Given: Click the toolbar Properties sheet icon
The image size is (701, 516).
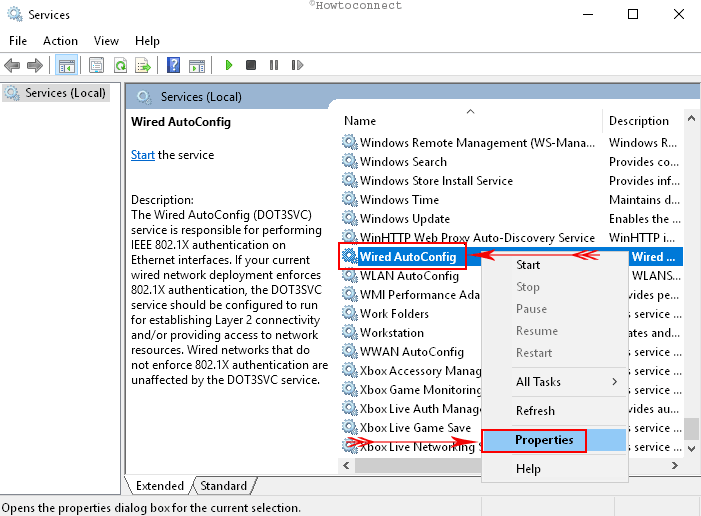Looking at the screenshot, I should click(97, 66).
